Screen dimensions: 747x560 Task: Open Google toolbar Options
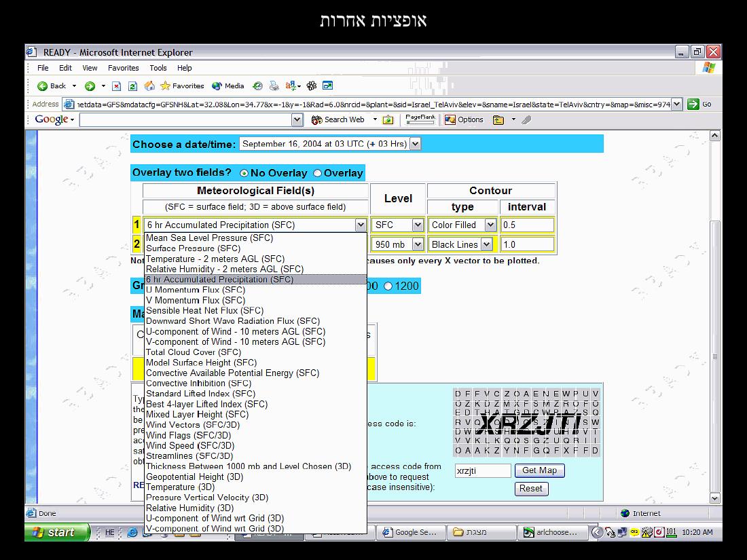point(464,119)
